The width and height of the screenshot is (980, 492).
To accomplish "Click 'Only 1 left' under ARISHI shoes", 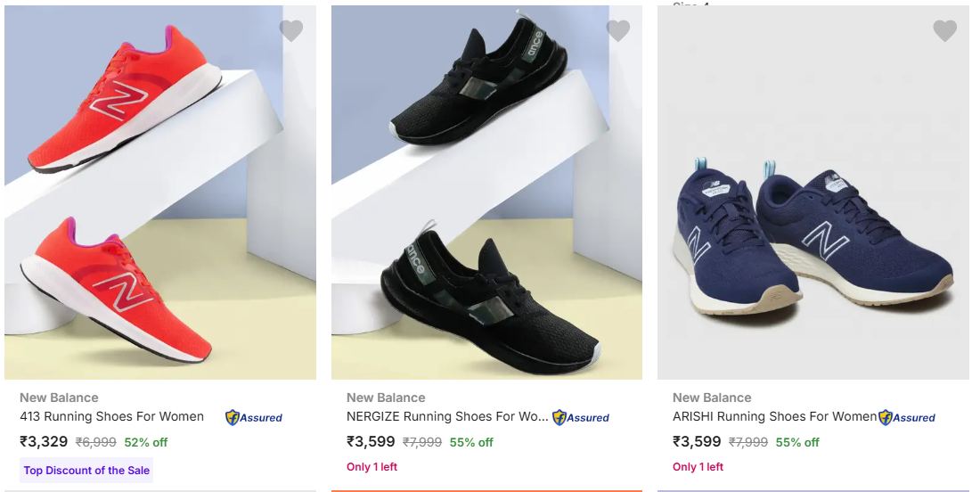I will click(x=698, y=467).
